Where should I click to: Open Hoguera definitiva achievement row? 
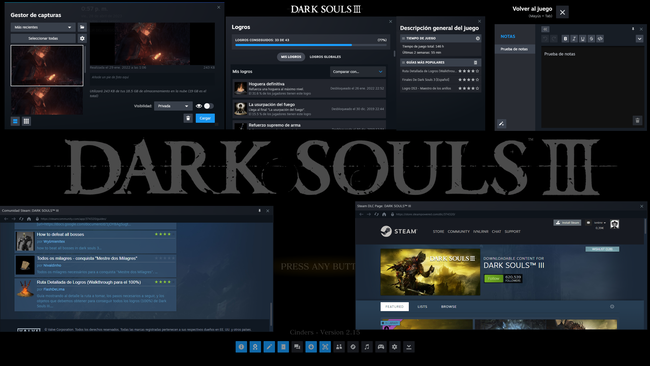pos(309,88)
